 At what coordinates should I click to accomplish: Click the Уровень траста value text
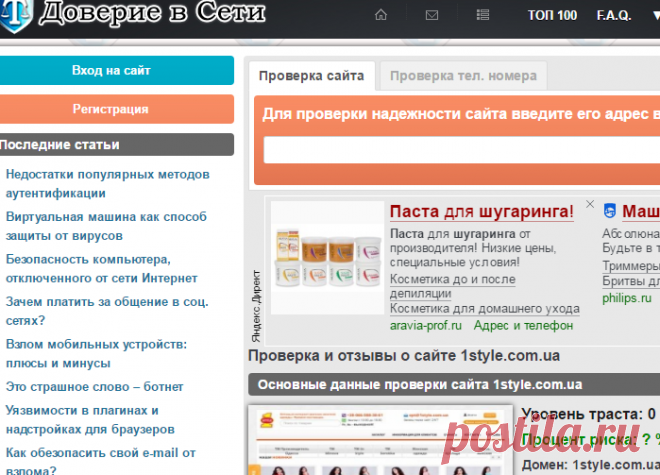point(589,414)
